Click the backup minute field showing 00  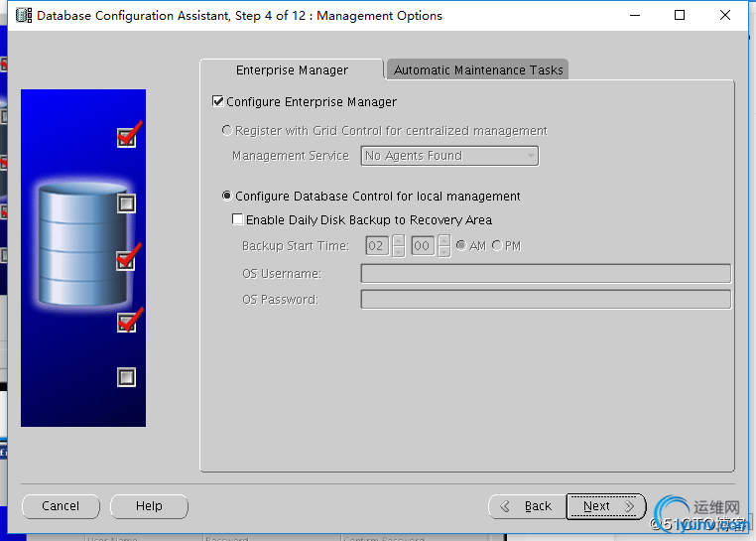(423, 246)
